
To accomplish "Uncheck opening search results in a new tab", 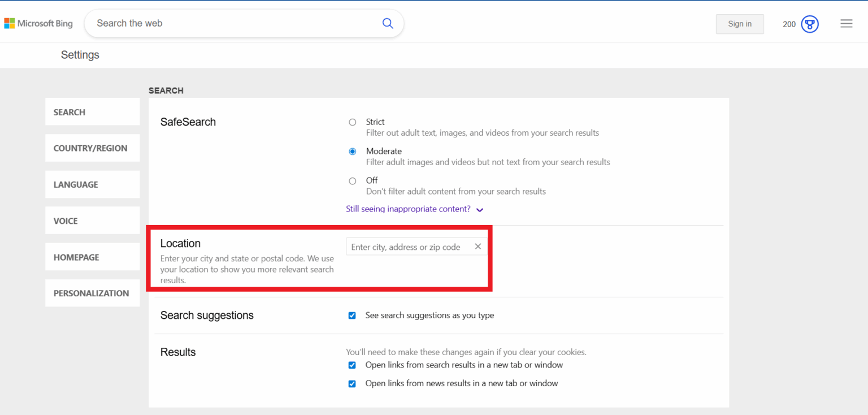I will pos(352,365).
